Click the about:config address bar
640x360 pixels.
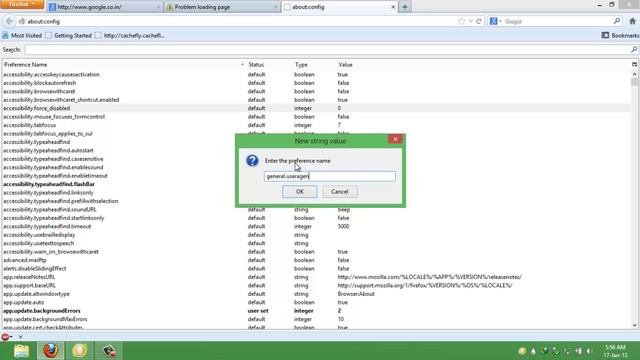[x=237, y=21]
